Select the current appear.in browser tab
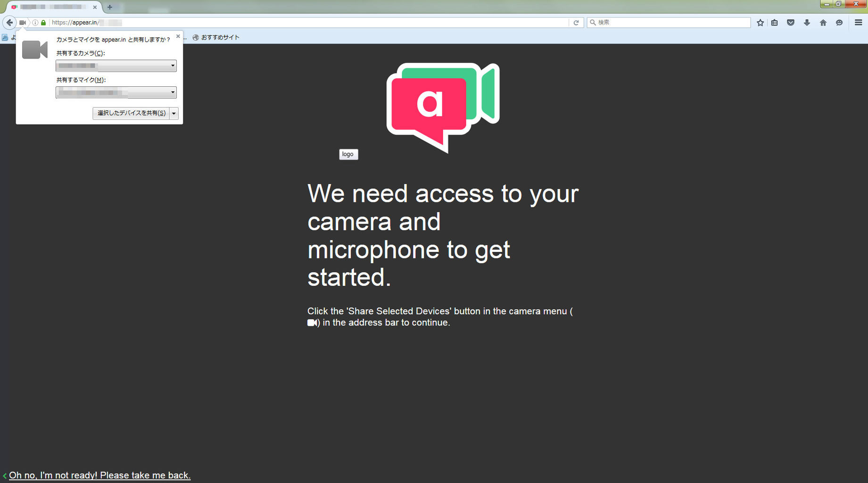Screen dimensions: 868x483 pos(54,7)
